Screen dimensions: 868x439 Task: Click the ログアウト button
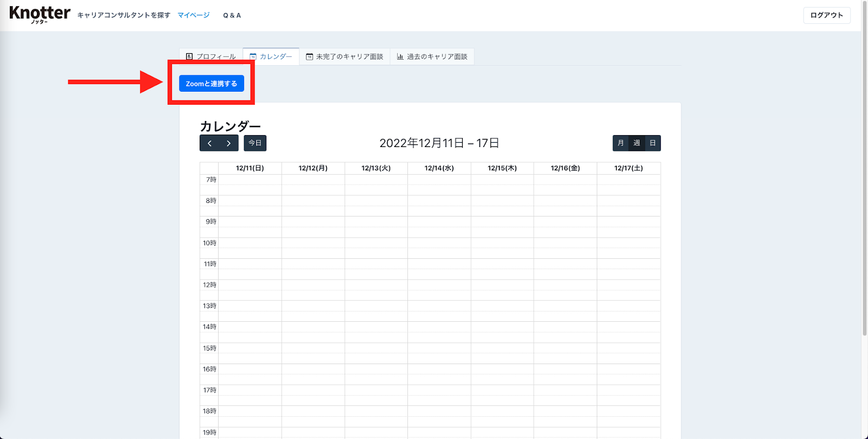826,15
